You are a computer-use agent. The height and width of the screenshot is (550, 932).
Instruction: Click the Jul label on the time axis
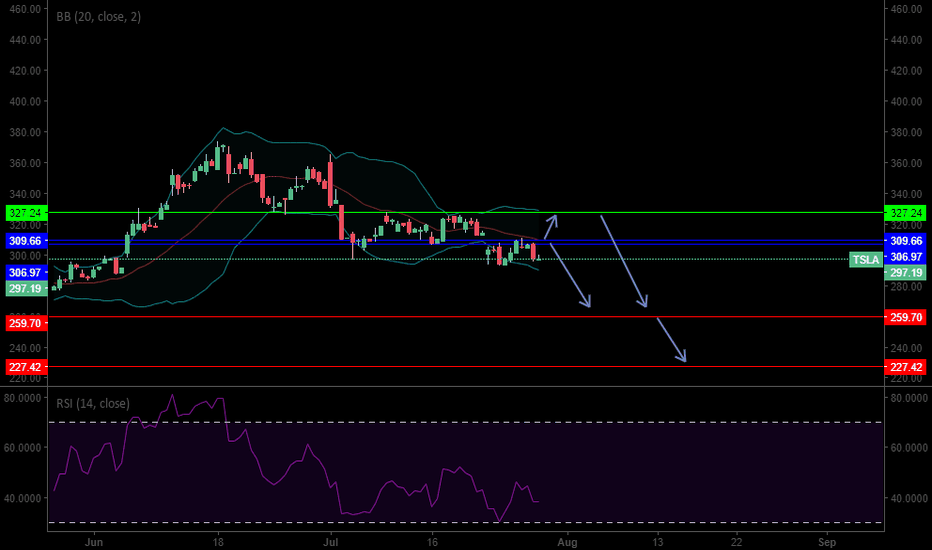[x=330, y=542]
